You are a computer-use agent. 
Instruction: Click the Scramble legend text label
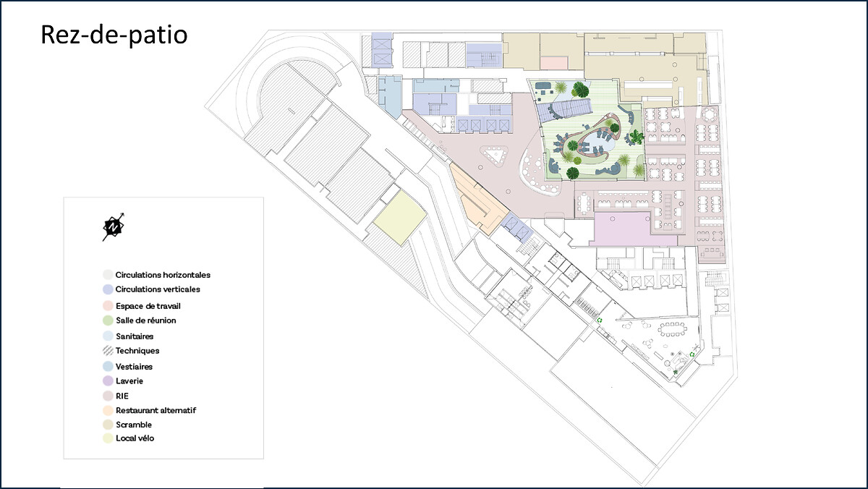(134, 425)
